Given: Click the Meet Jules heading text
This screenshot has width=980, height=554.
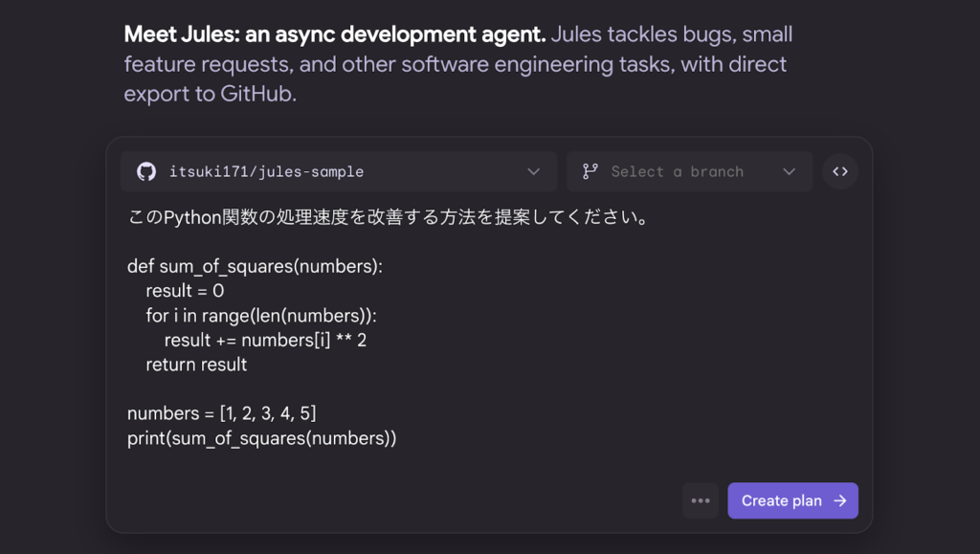Looking at the screenshot, I should coord(335,34).
